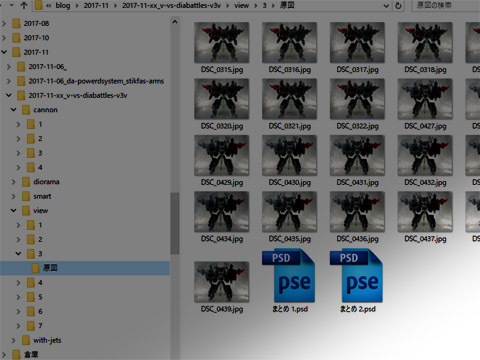Select the smart folder in tree
The image size is (480, 360).
[42, 196]
